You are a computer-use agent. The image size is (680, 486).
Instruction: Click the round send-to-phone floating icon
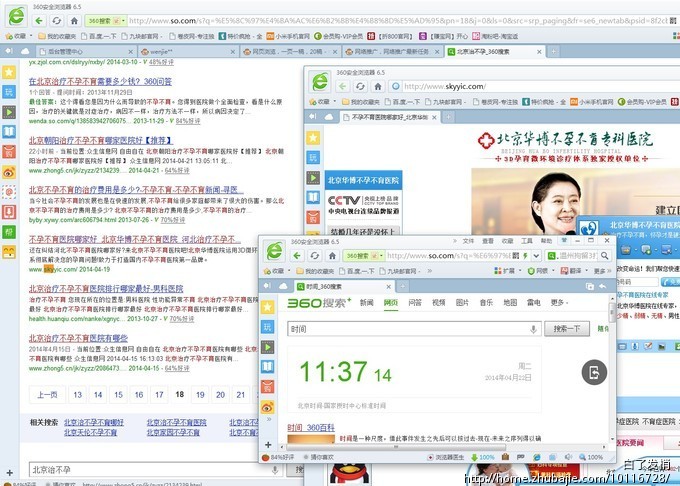pos(594,372)
